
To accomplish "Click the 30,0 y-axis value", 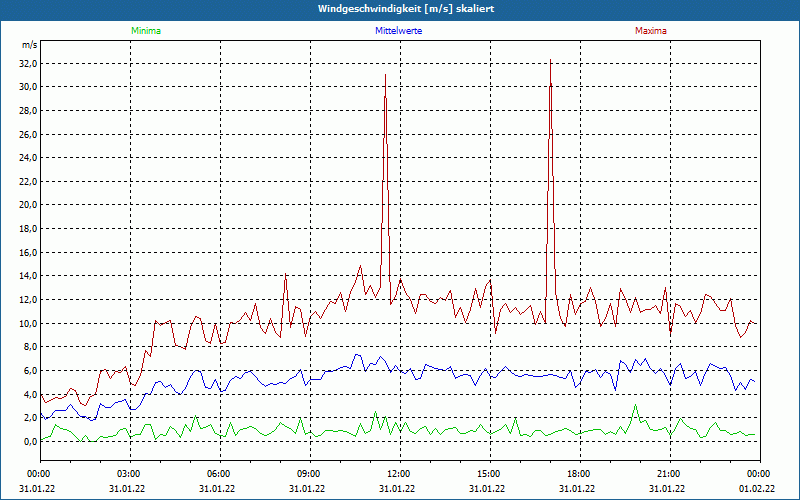I will (x=28, y=87).
